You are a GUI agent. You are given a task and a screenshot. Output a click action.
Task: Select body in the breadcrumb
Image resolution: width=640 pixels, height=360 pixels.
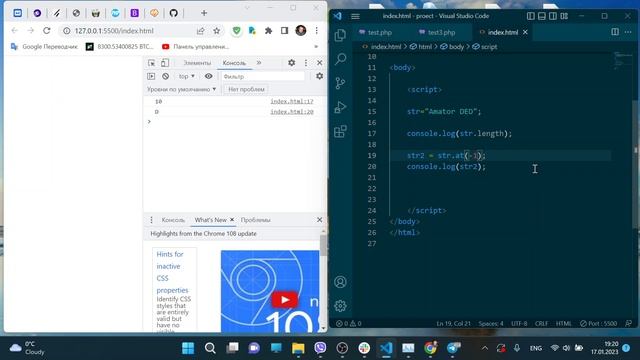pos(452,47)
